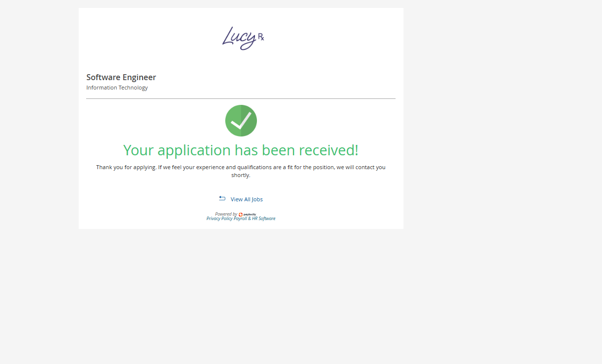Click the 'Your application has been received!' heading
The image size is (602, 364).
[x=241, y=150]
